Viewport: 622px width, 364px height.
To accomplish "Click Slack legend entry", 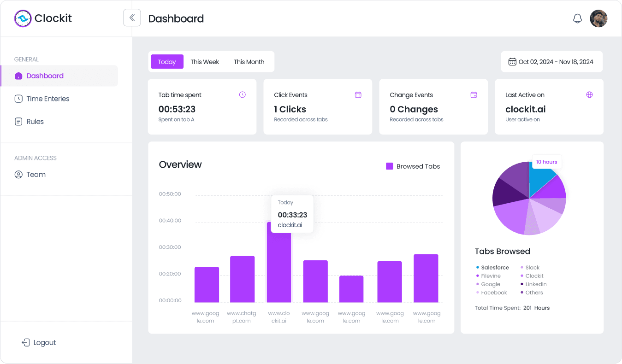I will 530,267.
